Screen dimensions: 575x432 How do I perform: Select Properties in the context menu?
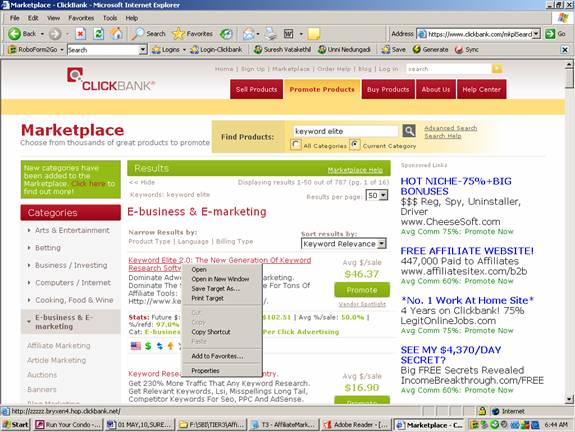coord(205,371)
